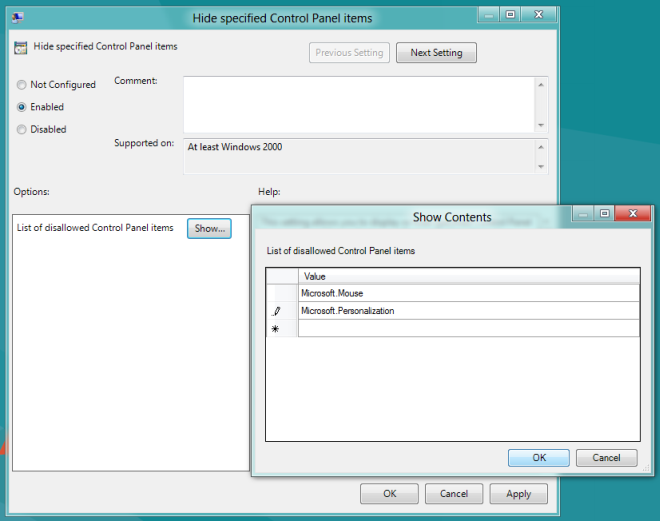Click the Comment box scroll down arrow
The width and height of the screenshot is (660, 521).
(x=541, y=125)
